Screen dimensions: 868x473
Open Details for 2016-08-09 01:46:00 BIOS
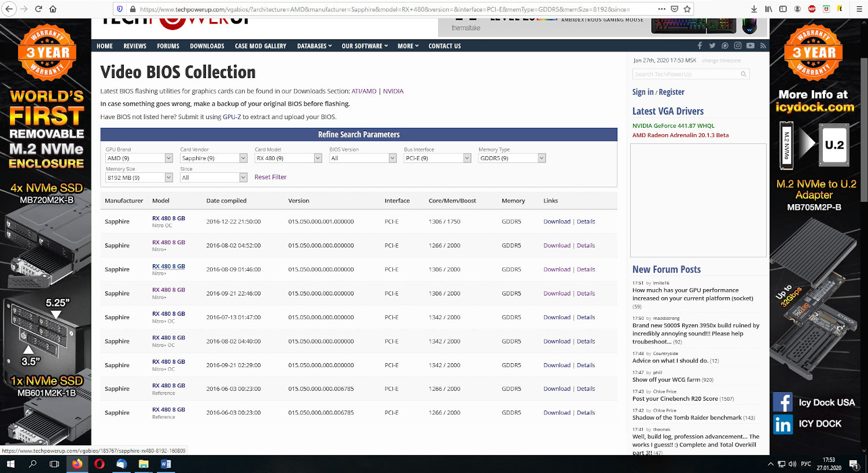tap(586, 269)
